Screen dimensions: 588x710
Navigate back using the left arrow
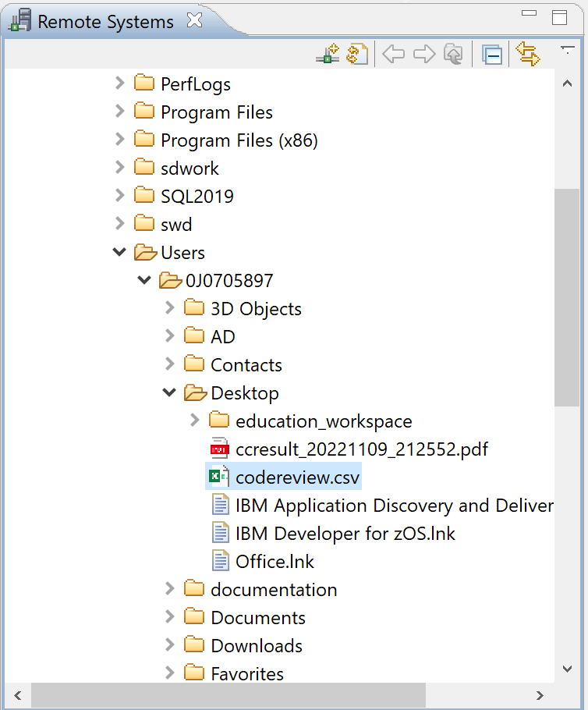tap(394, 53)
